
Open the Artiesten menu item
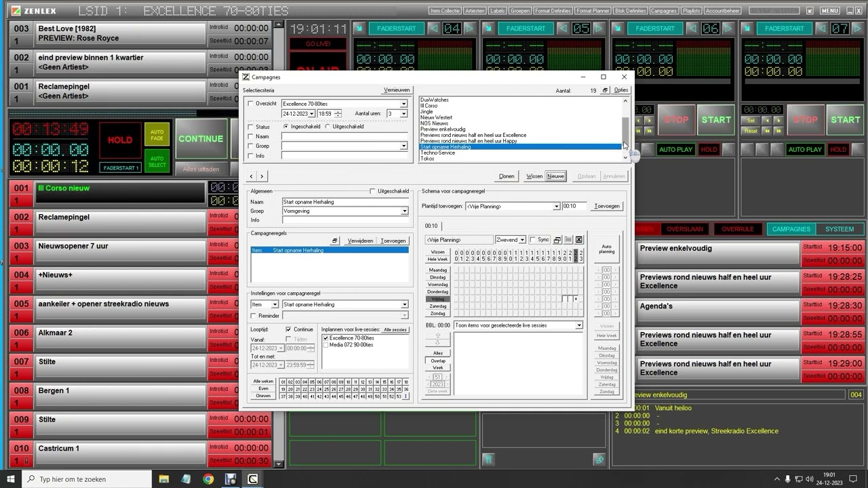[475, 11]
